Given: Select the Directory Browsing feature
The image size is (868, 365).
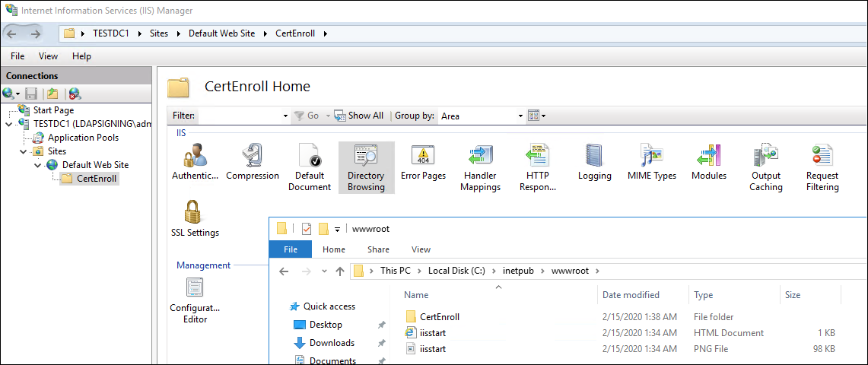Looking at the screenshot, I should click(366, 167).
